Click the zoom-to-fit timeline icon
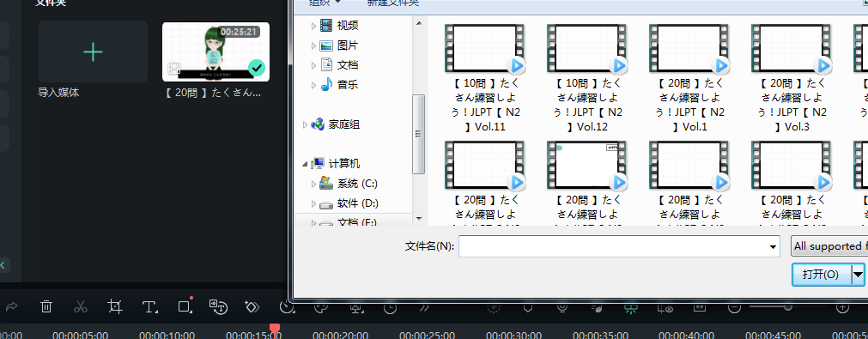This screenshot has width=868, height=339. tap(700, 307)
